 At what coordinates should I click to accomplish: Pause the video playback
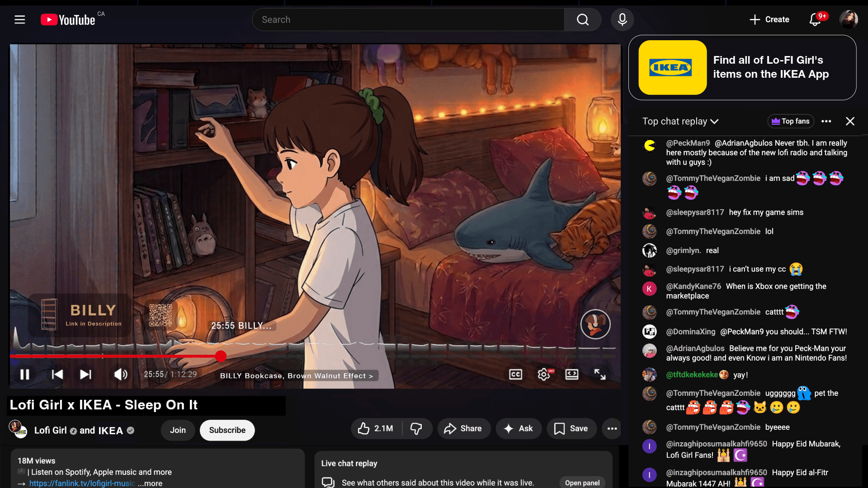click(x=25, y=374)
